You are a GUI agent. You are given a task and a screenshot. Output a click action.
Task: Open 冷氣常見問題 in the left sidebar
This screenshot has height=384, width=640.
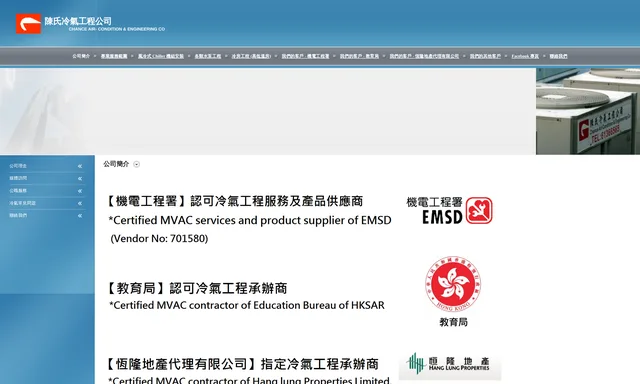click(22, 203)
